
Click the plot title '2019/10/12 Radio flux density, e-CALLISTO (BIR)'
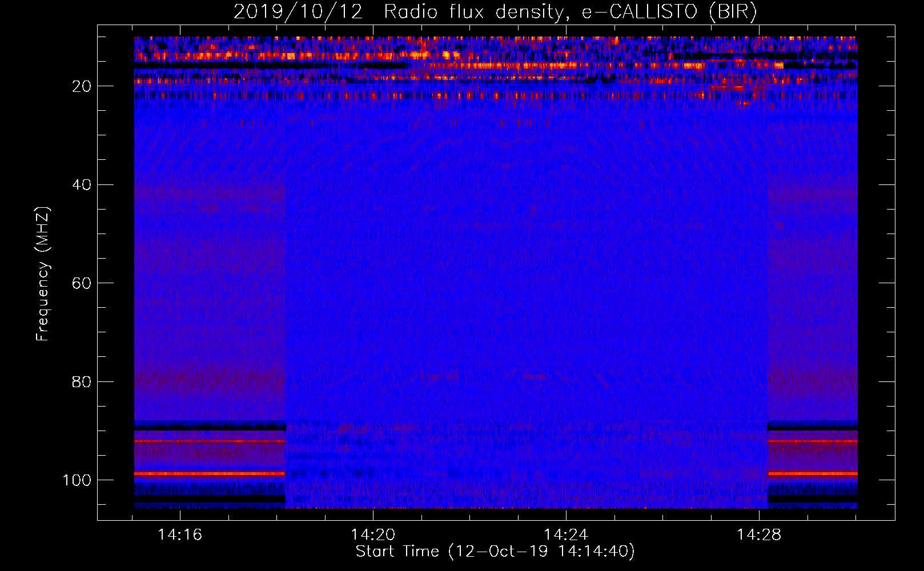[x=495, y=12]
